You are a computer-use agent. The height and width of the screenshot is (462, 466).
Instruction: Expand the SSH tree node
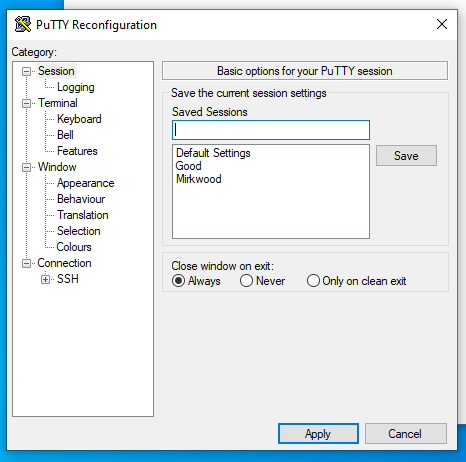click(45, 279)
